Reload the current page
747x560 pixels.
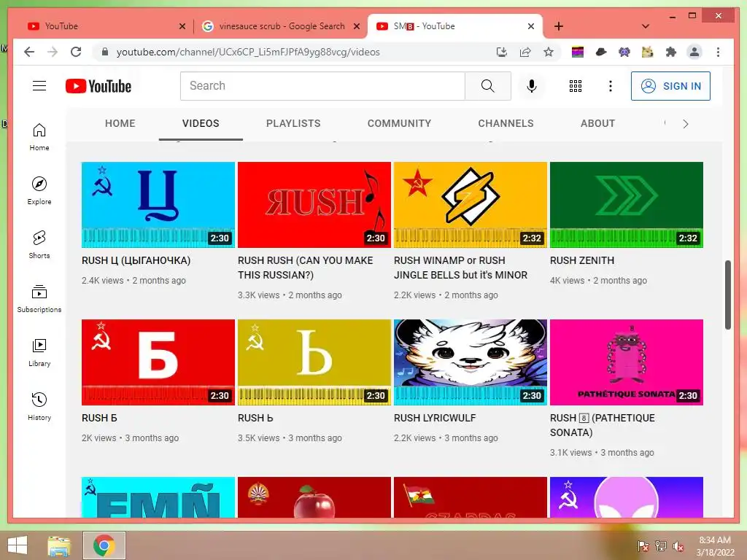[76, 52]
